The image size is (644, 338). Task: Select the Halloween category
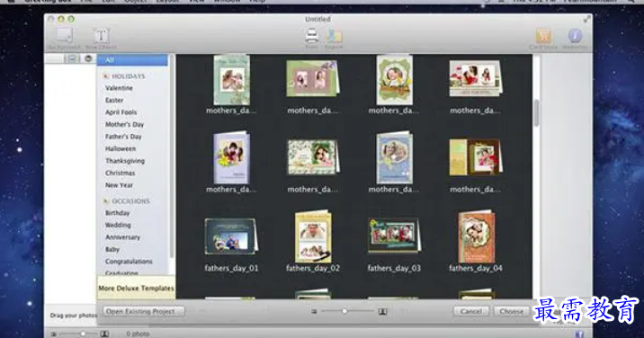(x=121, y=148)
